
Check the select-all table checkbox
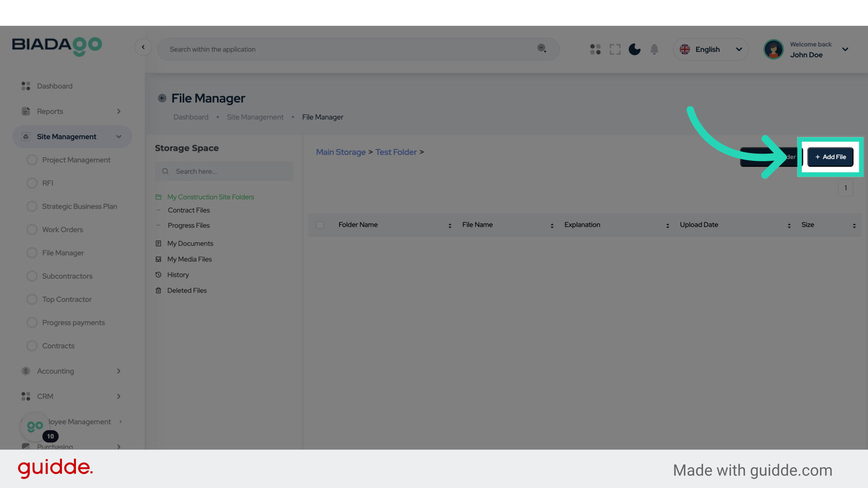[320, 225]
